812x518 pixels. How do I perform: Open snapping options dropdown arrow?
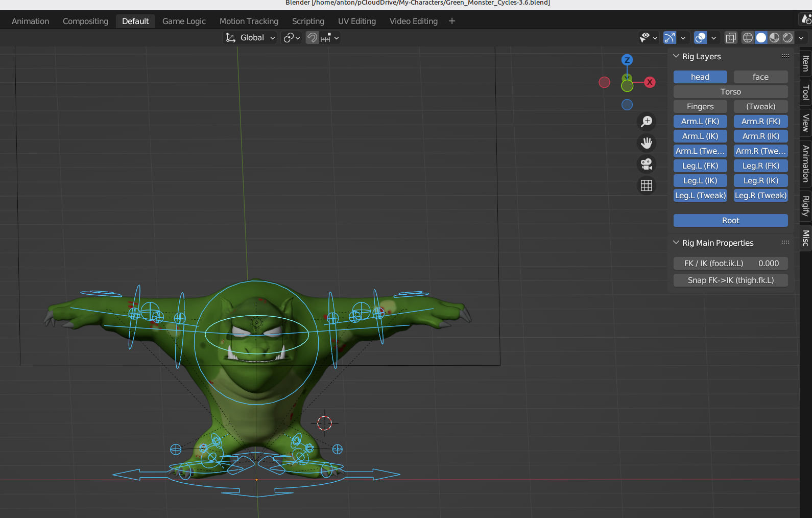pos(330,38)
